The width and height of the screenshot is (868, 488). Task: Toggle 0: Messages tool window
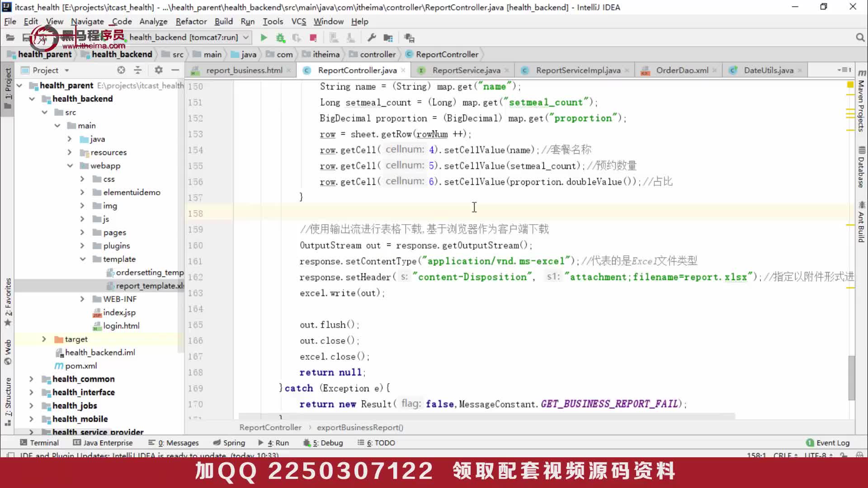(x=174, y=443)
